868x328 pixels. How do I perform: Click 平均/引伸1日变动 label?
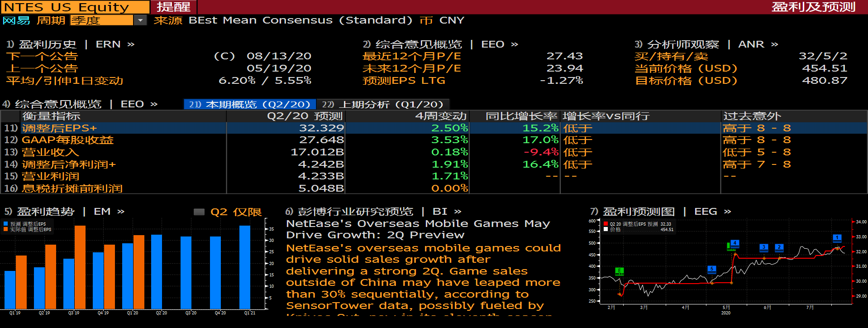(x=65, y=81)
